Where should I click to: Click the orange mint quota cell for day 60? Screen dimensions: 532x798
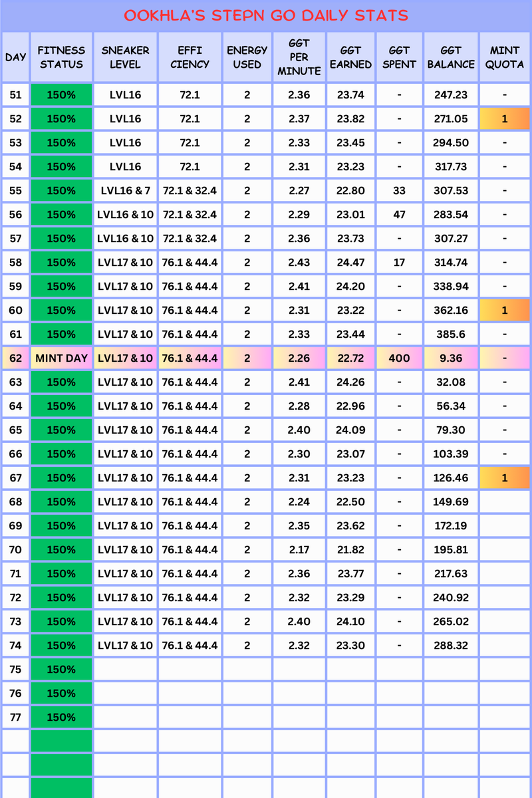(505, 311)
